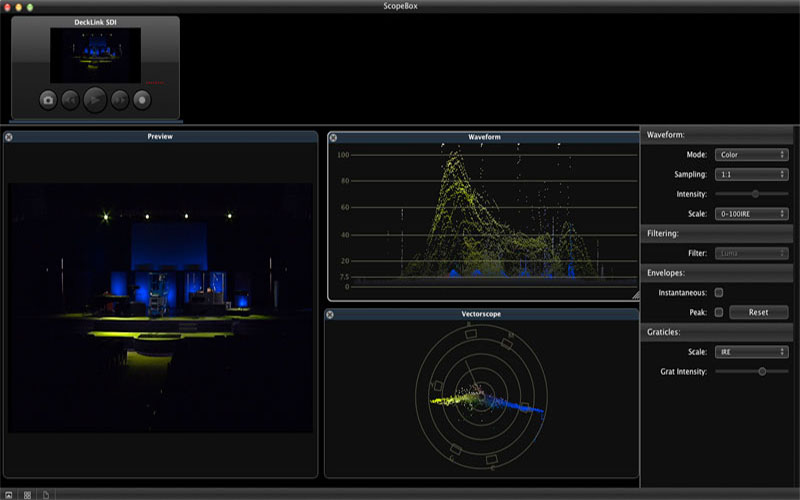Open the waveform Scale dropdown showing 0-100IRE
Screen dimensions: 800x500
(x=752, y=214)
